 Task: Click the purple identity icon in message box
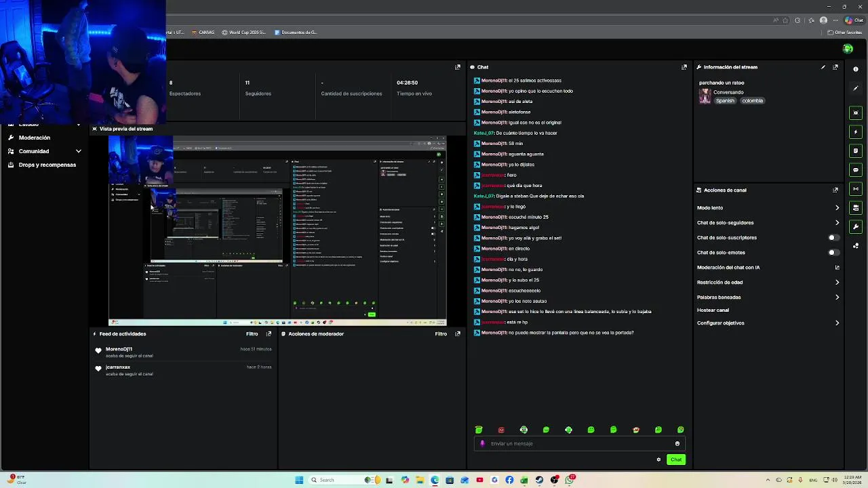[x=482, y=443]
